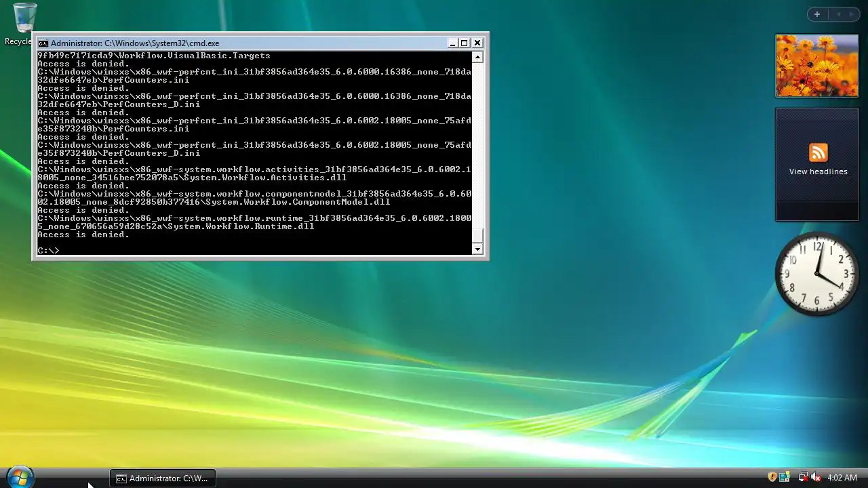Image resolution: width=868 pixels, height=488 pixels.
Task: Go to next sidebar gadgets page arrow
Action: click(852, 14)
